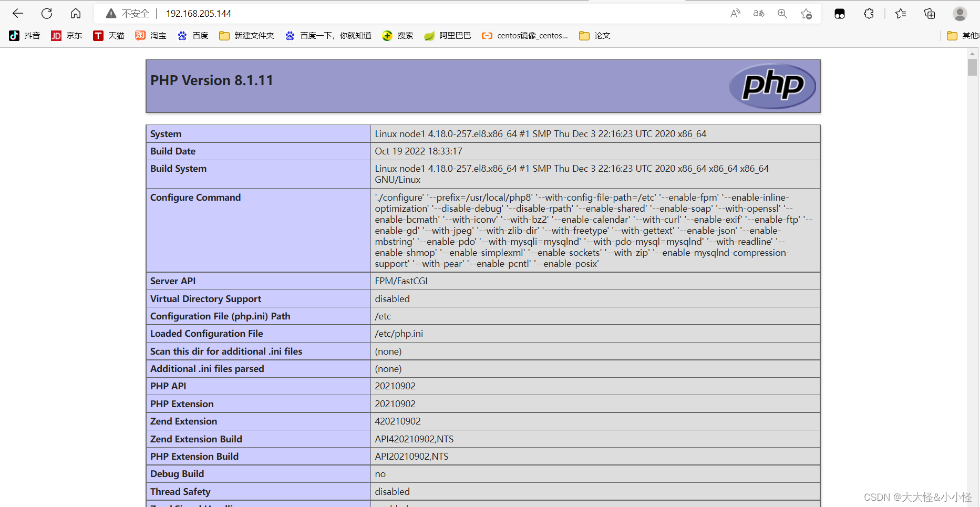Screen dimensions: 980x507
Task: Select the Zend Extension Build value API420210902,NTS
Action: (414, 439)
